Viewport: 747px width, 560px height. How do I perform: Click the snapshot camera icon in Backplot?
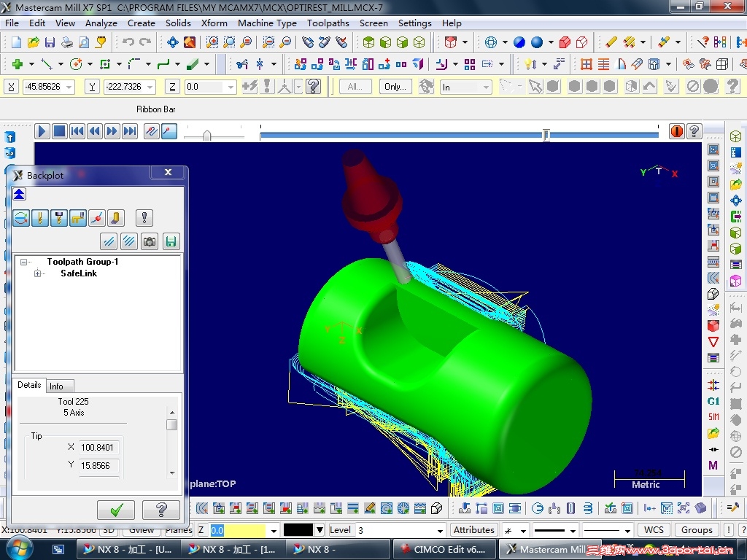pos(150,241)
